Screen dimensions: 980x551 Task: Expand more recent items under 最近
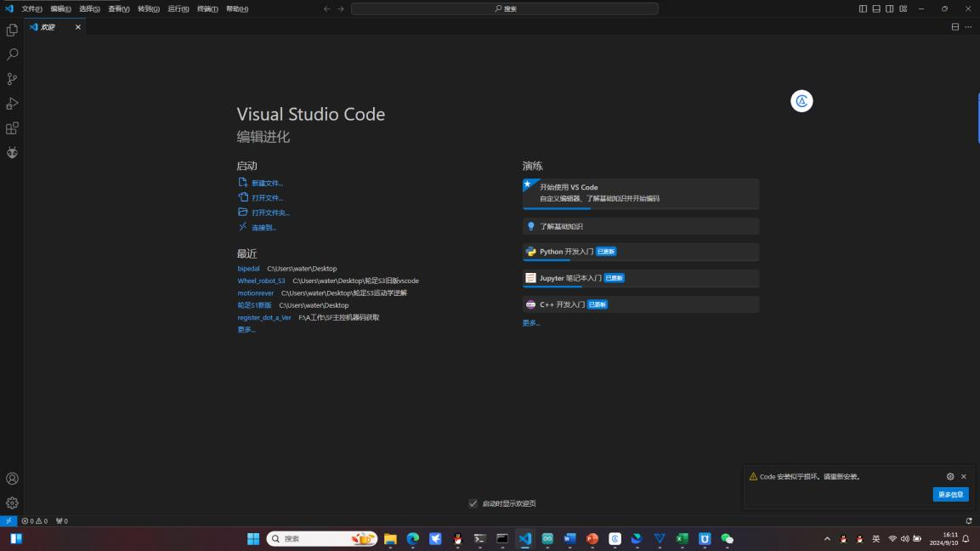pos(246,330)
